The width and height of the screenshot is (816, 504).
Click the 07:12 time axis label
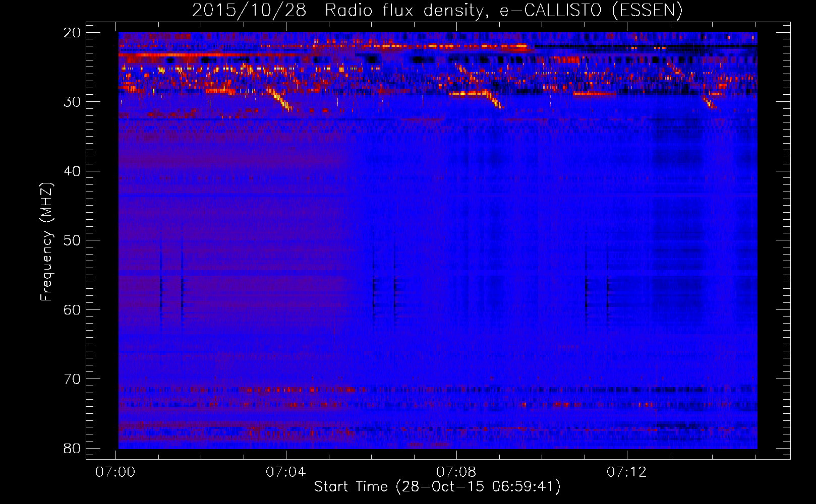tap(626, 472)
